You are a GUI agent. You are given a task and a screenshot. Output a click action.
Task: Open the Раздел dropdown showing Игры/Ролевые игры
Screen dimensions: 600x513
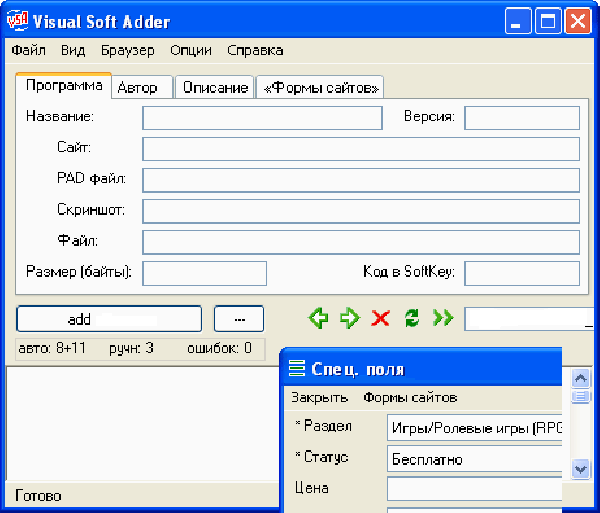coord(474,427)
